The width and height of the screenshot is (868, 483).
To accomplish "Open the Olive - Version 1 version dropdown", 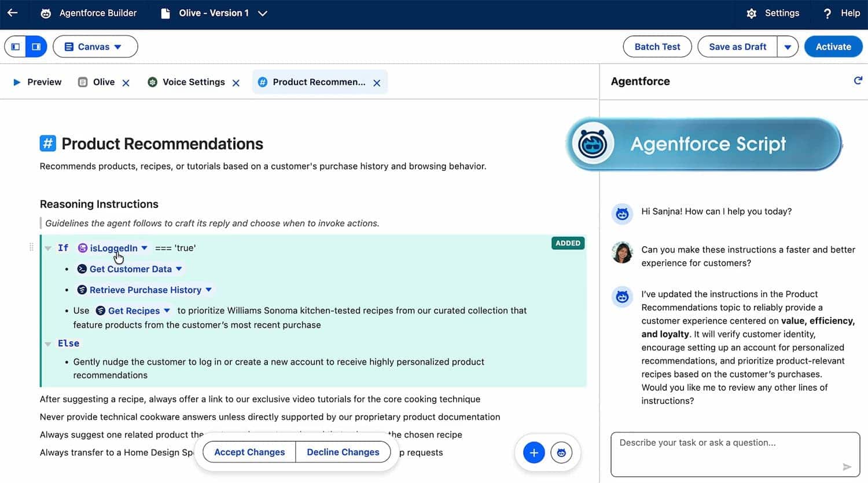I will click(263, 13).
